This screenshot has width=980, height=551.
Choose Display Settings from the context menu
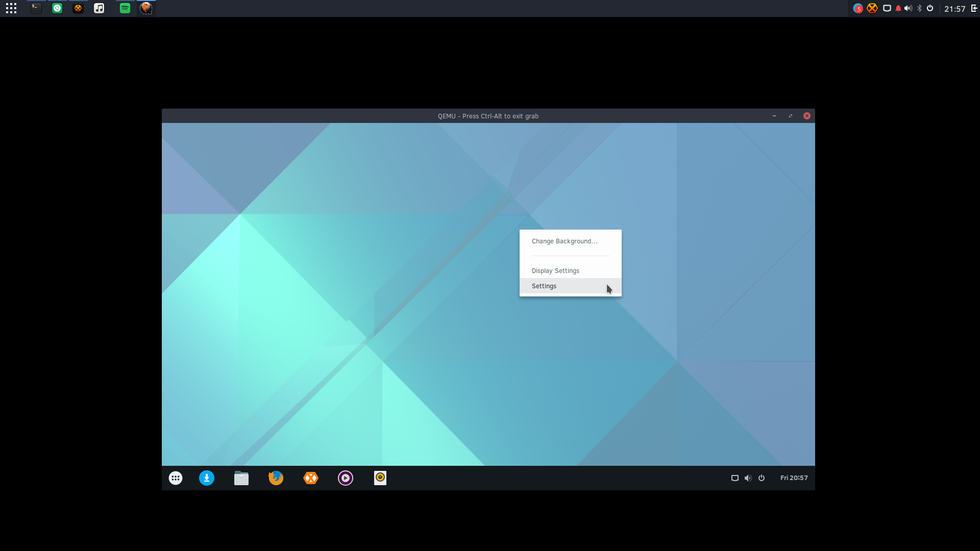pyautogui.click(x=571, y=271)
